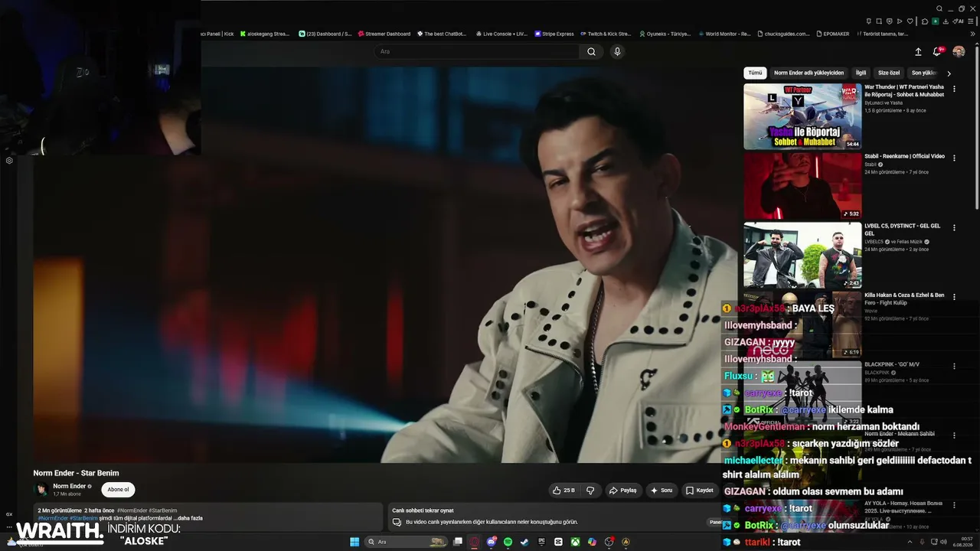The height and width of the screenshot is (551, 980).
Task: Open Oyuneks Türkiye bookmark
Action: click(x=665, y=34)
